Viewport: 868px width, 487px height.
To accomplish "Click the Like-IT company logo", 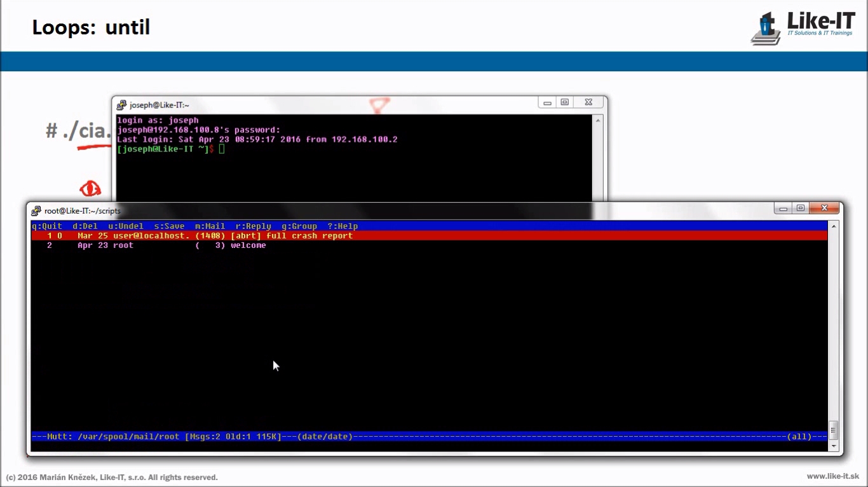I will (x=804, y=28).
